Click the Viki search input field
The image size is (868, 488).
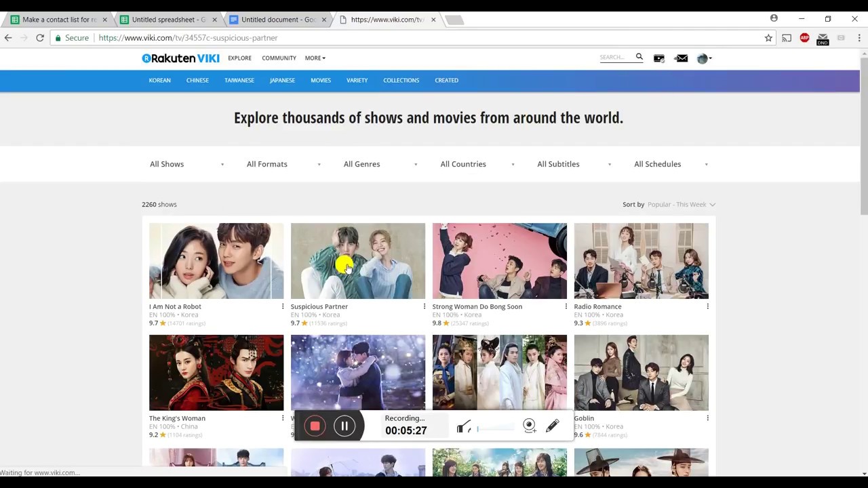[616, 58]
